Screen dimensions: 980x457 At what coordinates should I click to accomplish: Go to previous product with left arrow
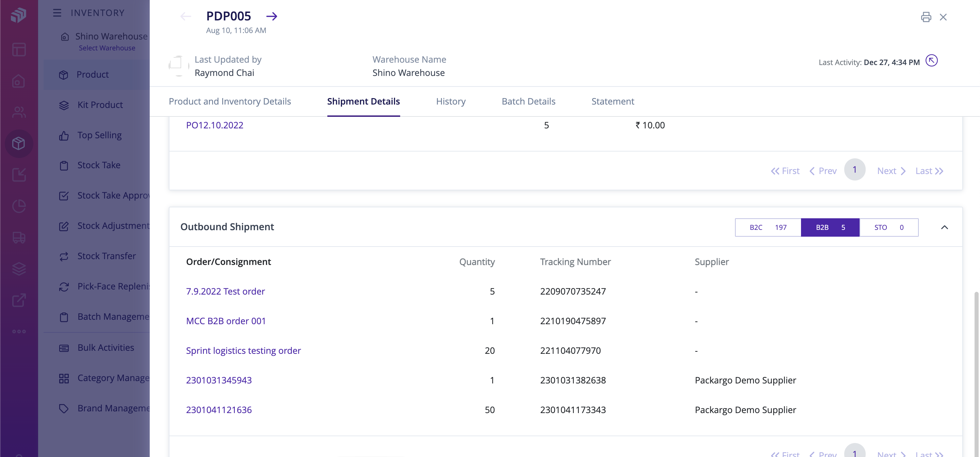pos(186,16)
